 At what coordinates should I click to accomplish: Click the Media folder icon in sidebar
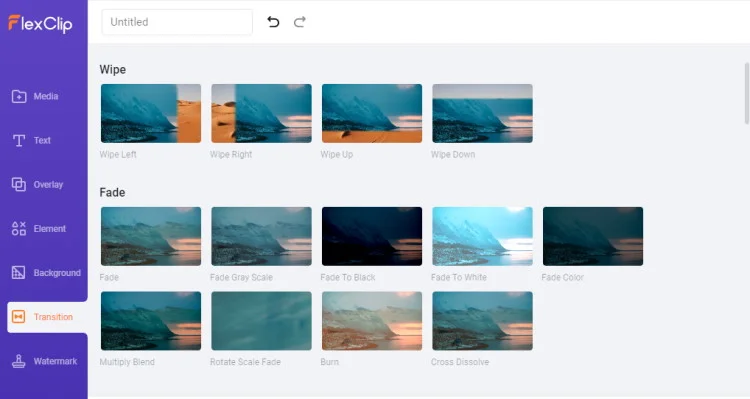19,96
